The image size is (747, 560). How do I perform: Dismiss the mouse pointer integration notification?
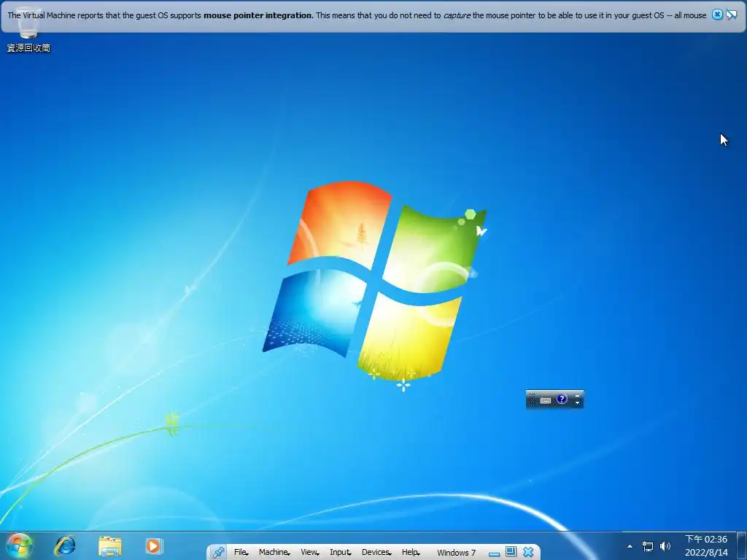click(717, 15)
